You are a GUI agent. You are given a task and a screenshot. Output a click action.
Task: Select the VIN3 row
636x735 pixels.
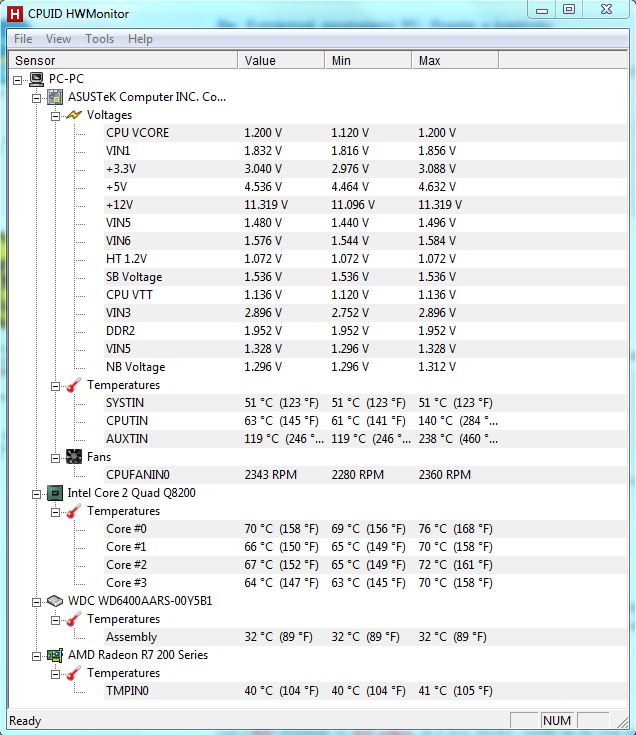366,313
